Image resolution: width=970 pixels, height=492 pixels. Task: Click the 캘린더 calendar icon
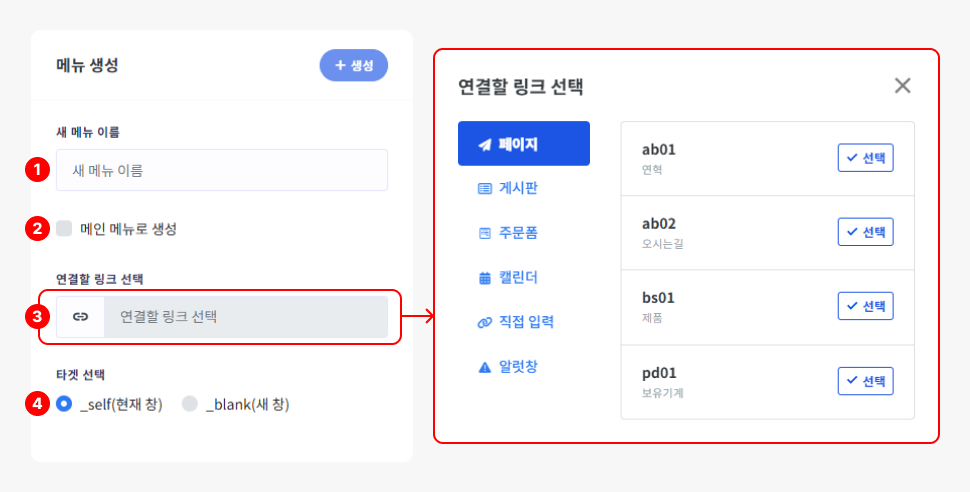click(x=485, y=277)
